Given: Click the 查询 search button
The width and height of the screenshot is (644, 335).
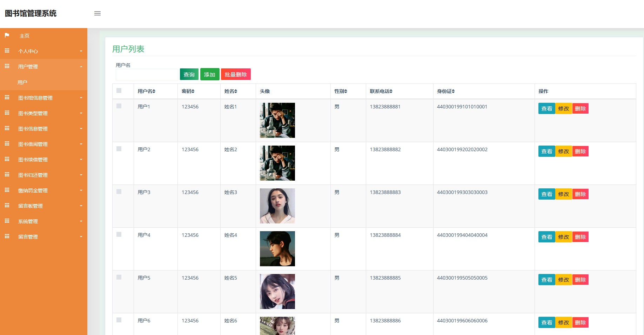Looking at the screenshot, I should click(x=189, y=74).
